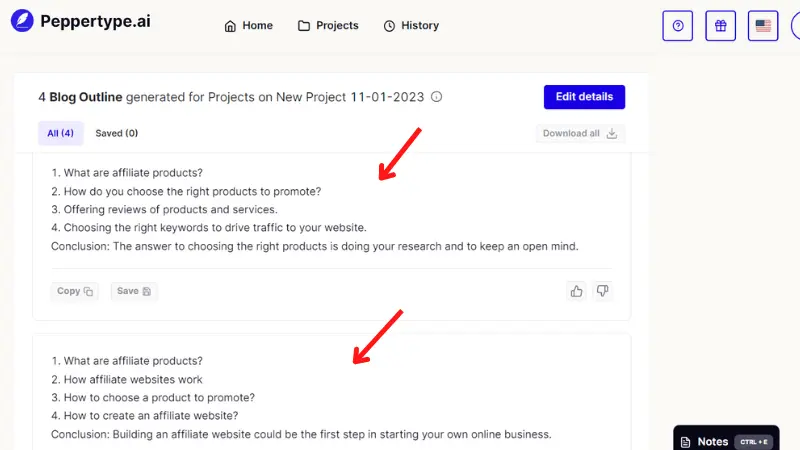800x450 pixels.
Task: Click the Edit details button
Action: click(x=584, y=97)
